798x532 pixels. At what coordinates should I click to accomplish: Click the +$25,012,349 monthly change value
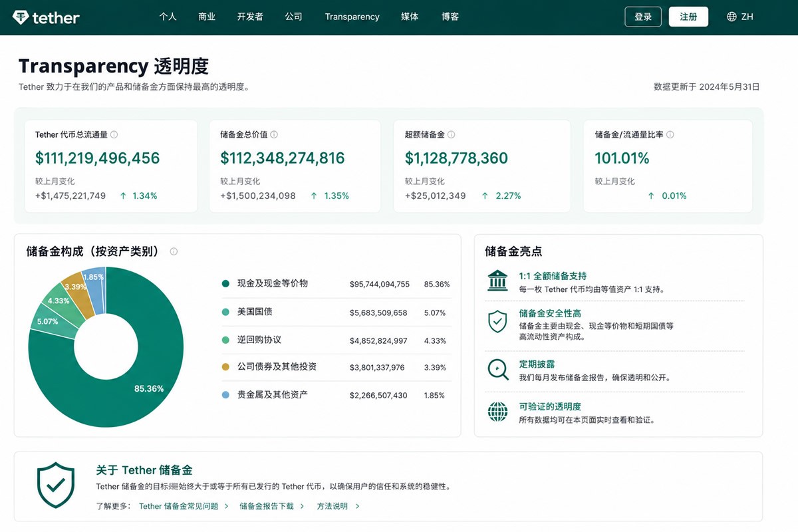click(x=436, y=196)
